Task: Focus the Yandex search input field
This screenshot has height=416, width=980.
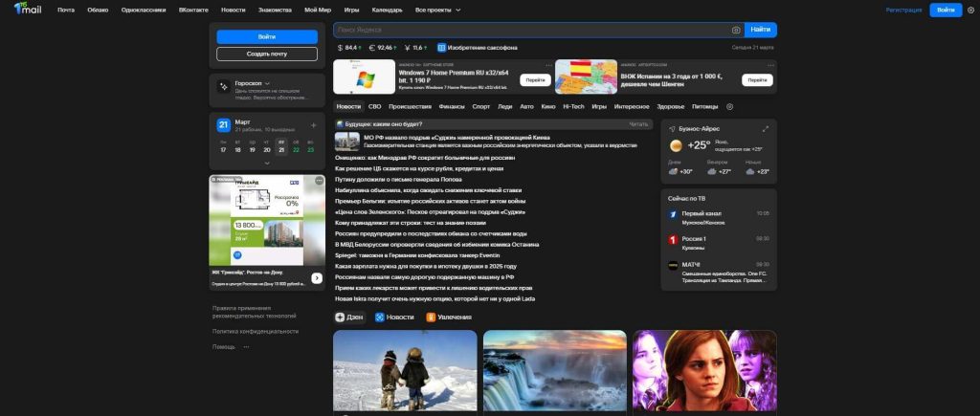Action: click(531, 30)
